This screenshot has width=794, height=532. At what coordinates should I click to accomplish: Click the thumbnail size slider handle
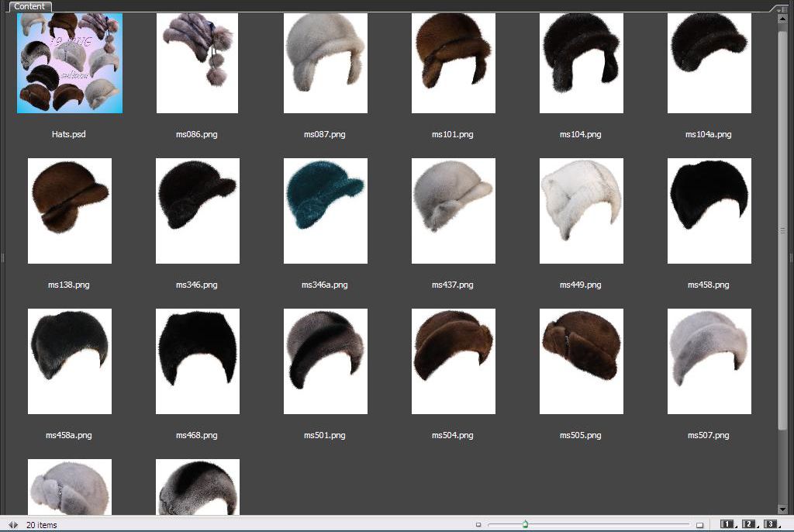pyautogui.click(x=525, y=524)
